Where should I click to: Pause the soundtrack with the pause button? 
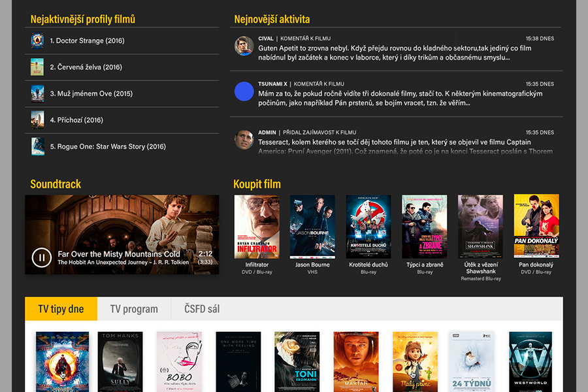42,257
